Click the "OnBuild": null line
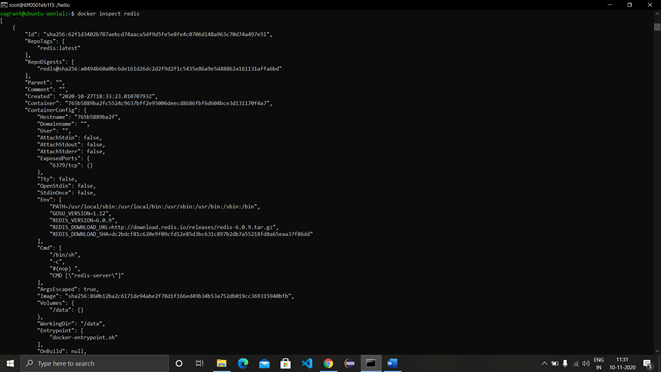 click(62, 351)
